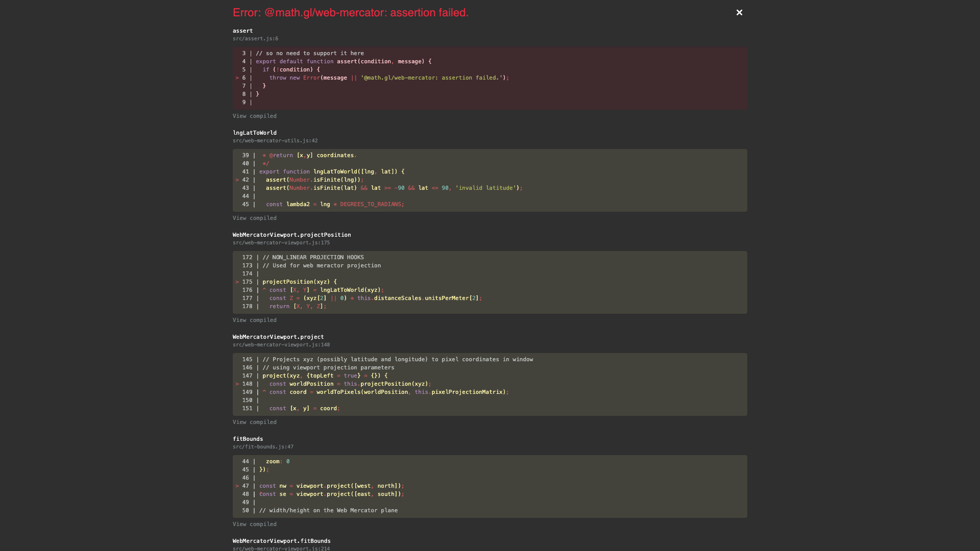The height and width of the screenshot is (551, 980).
Task: Open source location src/fit-bounds.js:47
Action: click(x=263, y=446)
